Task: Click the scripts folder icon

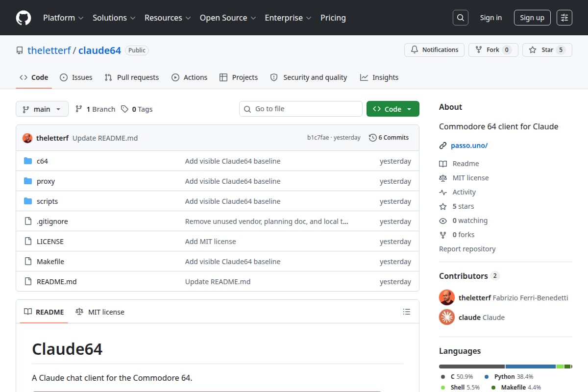Action: tap(28, 201)
